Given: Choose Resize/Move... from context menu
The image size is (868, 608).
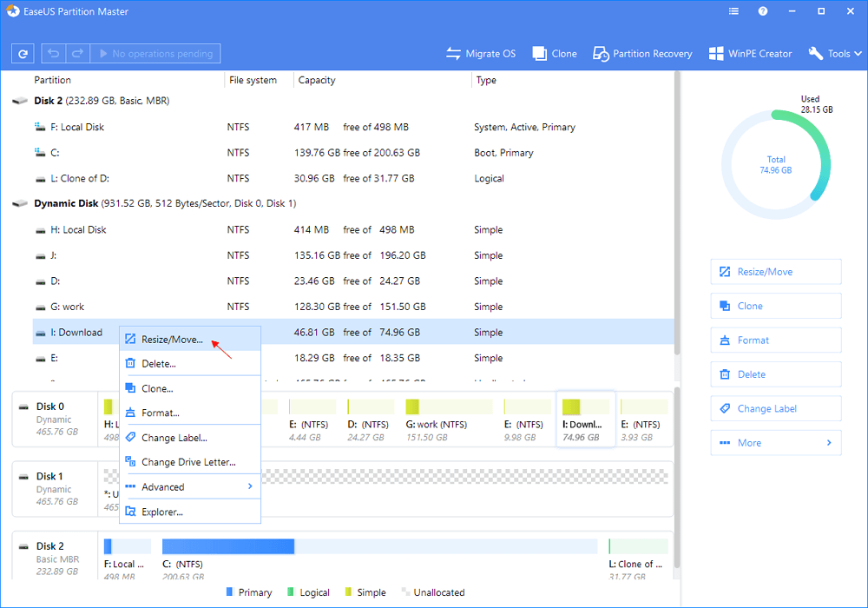Looking at the screenshot, I should coord(172,340).
